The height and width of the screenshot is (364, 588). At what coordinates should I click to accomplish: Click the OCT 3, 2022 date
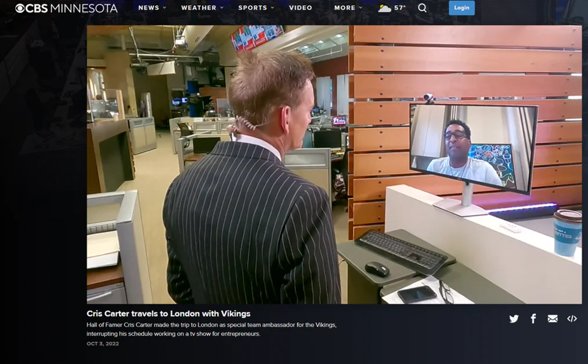[103, 344]
